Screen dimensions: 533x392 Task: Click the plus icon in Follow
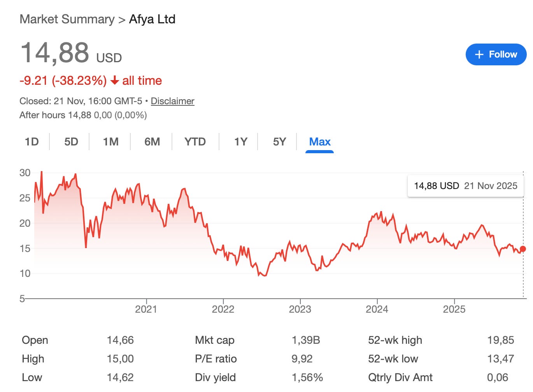479,55
